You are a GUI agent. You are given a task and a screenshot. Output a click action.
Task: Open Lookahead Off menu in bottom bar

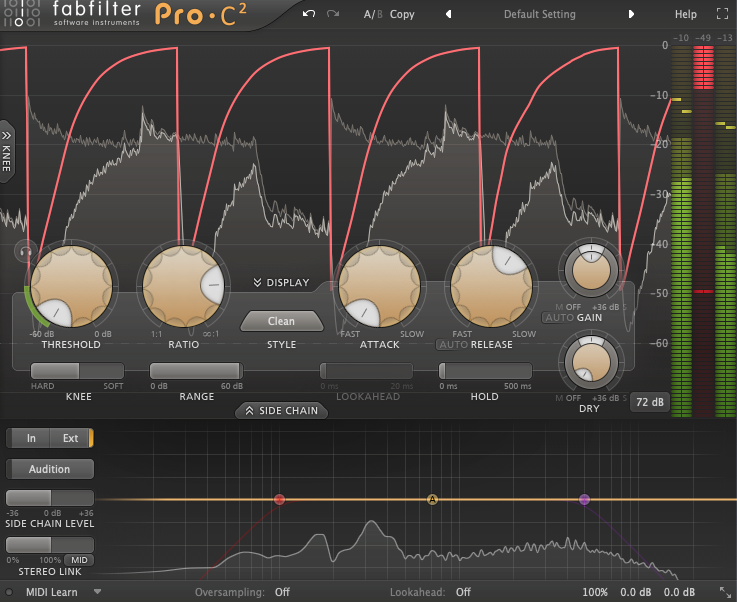click(463, 592)
